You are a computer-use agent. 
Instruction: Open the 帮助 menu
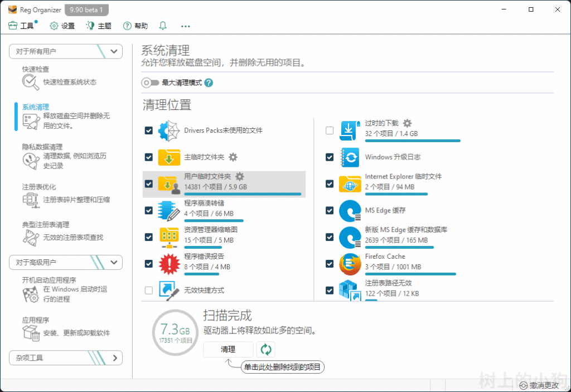coord(136,26)
